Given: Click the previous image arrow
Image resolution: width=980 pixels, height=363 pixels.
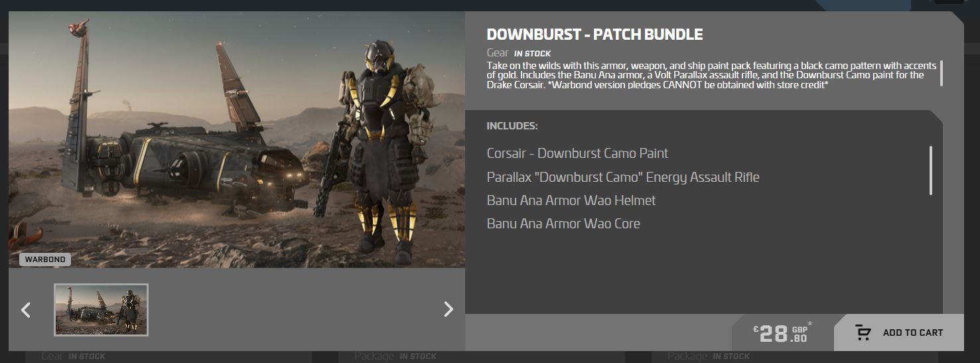Looking at the screenshot, I should pyautogui.click(x=26, y=309).
